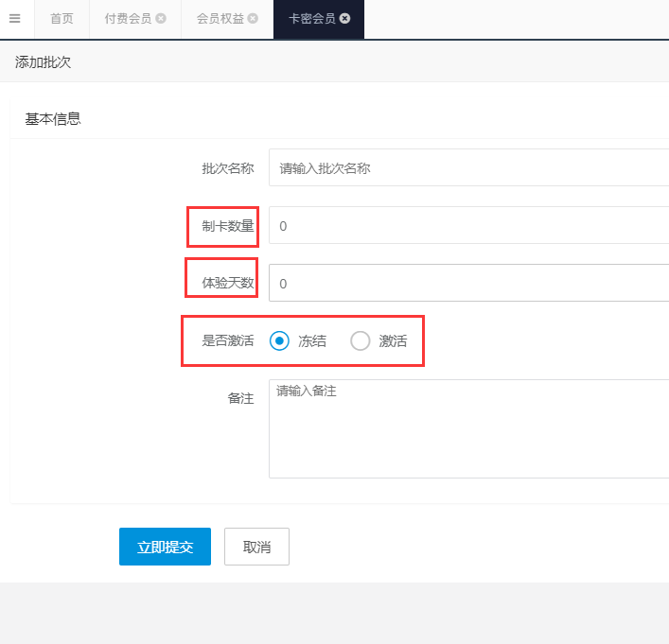
Task: Close the 卡密会员 tab
Action: click(x=344, y=18)
